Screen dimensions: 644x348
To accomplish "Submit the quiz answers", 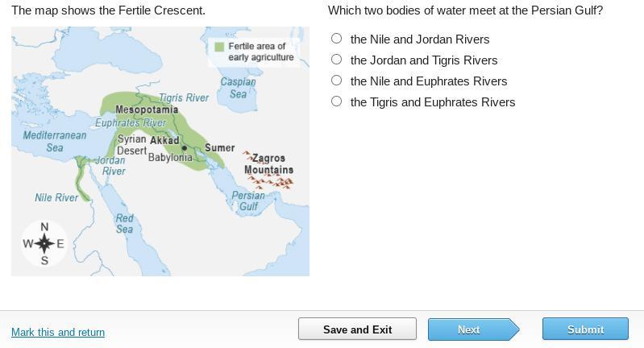I will click(x=585, y=329).
